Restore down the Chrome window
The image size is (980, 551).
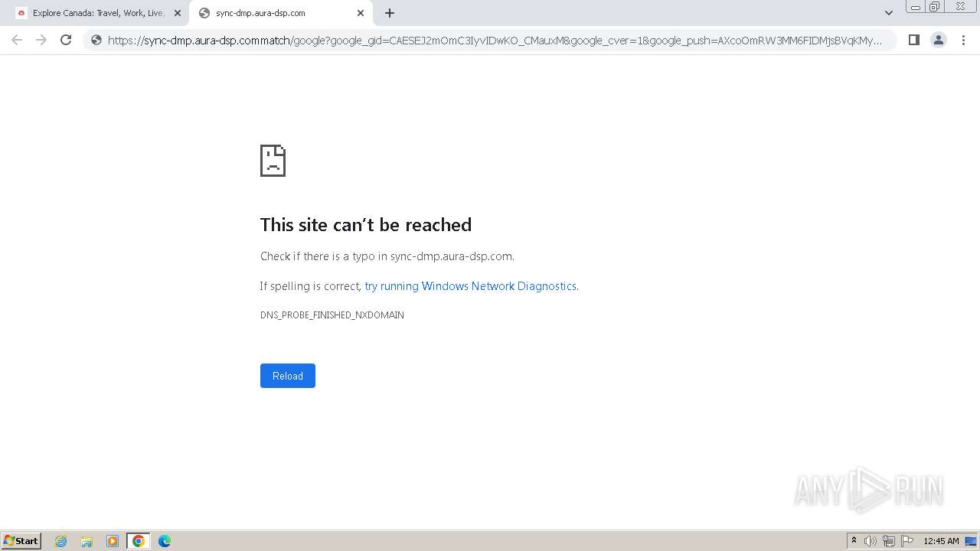935,7
